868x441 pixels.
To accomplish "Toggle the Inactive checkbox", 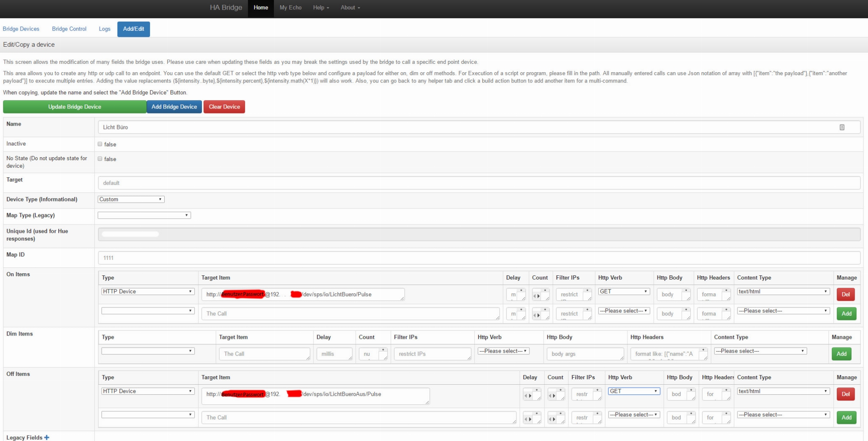I will pyautogui.click(x=100, y=144).
